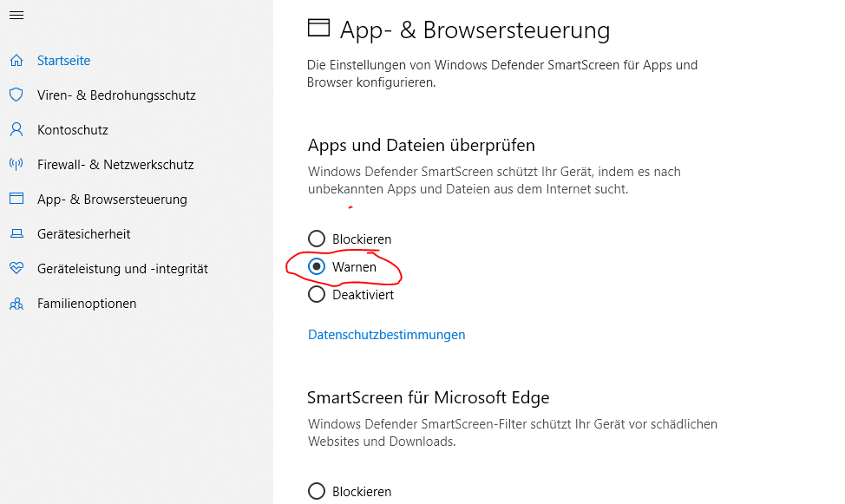This screenshot has height=504, width=845.
Task: Select the Warnen radio button
Action: click(317, 267)
